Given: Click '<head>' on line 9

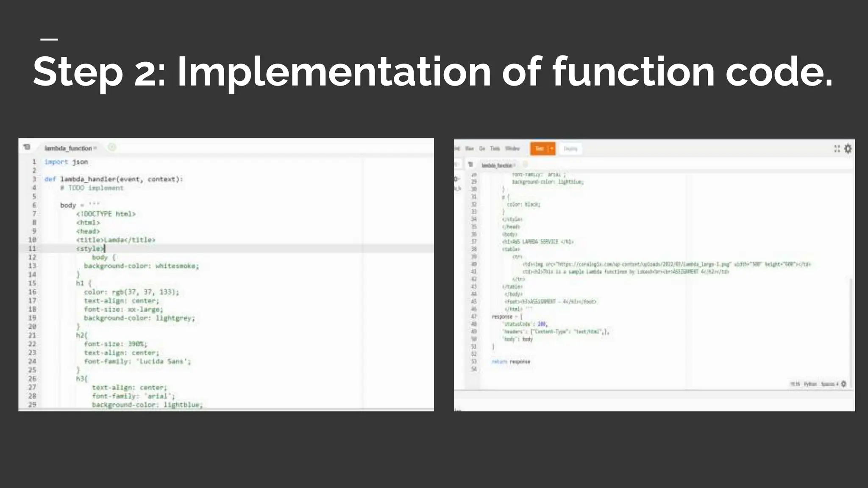Looking at the screenshot, I should coord(88,231).
